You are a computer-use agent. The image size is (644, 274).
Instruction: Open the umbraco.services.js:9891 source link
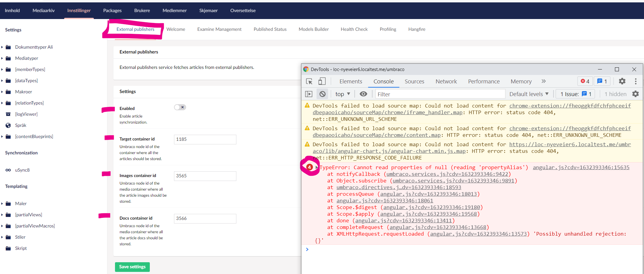coord(453,181)
